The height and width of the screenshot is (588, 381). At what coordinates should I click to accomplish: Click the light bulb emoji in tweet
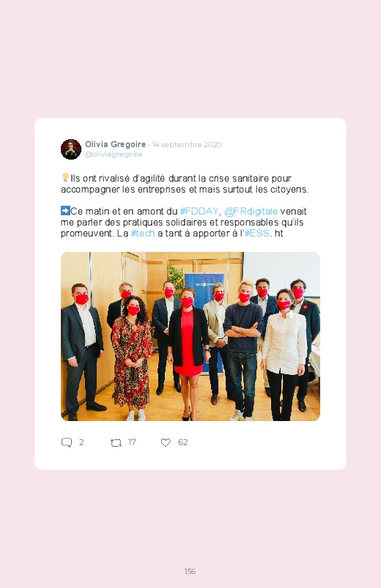click(x=65, y=178)
